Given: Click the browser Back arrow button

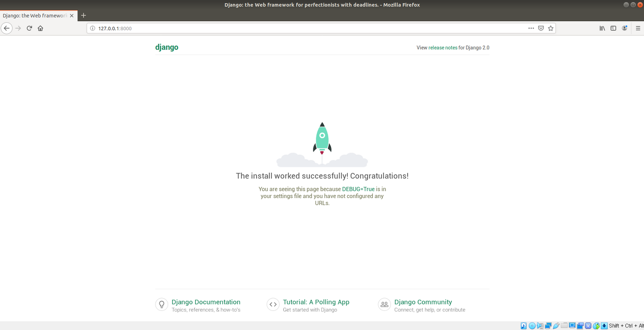Looking at the screenshot, I should point(7,28).
